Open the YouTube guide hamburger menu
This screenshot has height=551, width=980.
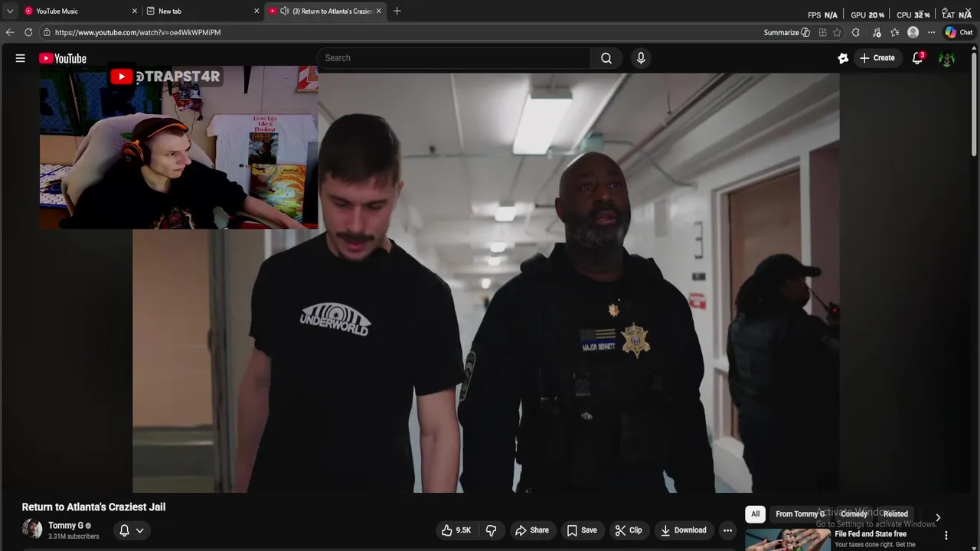(21, 58)
